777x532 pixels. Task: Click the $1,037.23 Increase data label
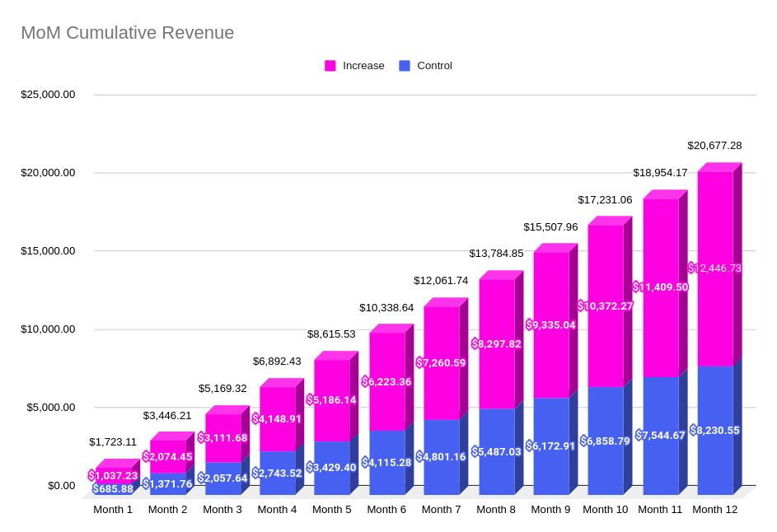pyautogui.click(x=113, y=476)
